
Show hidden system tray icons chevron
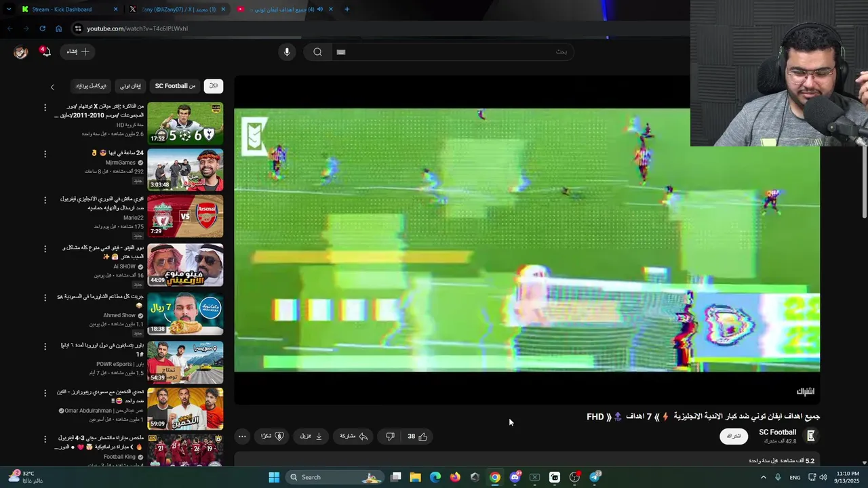coord(764,477)
